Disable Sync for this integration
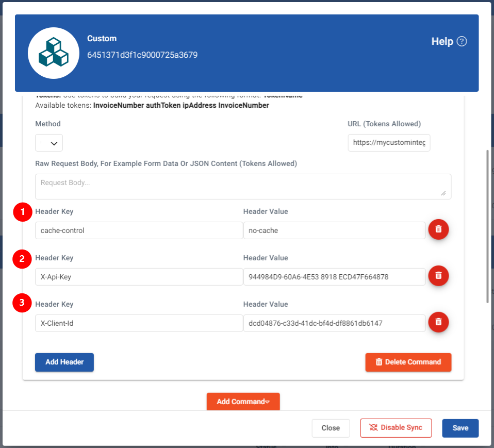This screenshot has height=448, width=494. tap(396, 428)
